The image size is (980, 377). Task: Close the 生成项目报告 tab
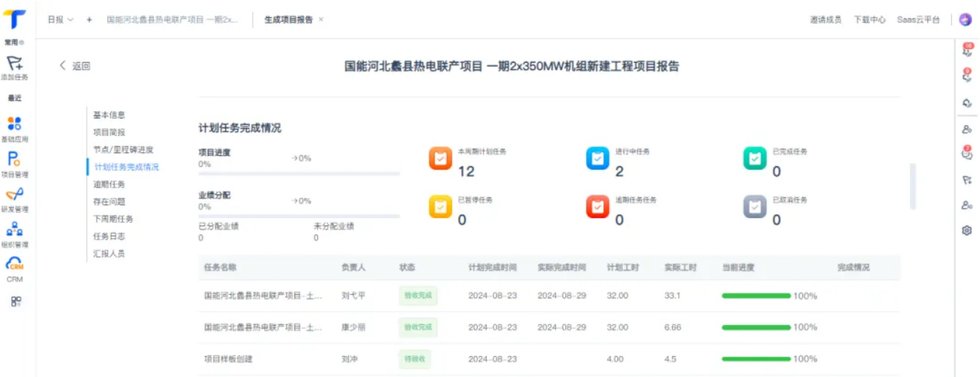321,19
